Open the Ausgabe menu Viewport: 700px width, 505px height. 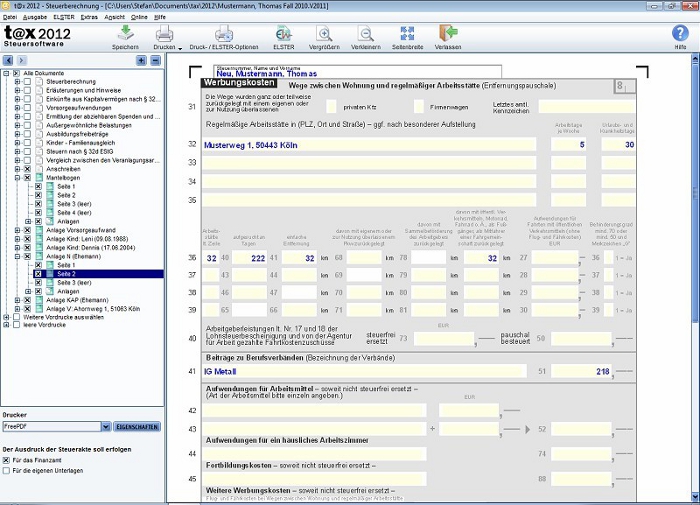35,17
